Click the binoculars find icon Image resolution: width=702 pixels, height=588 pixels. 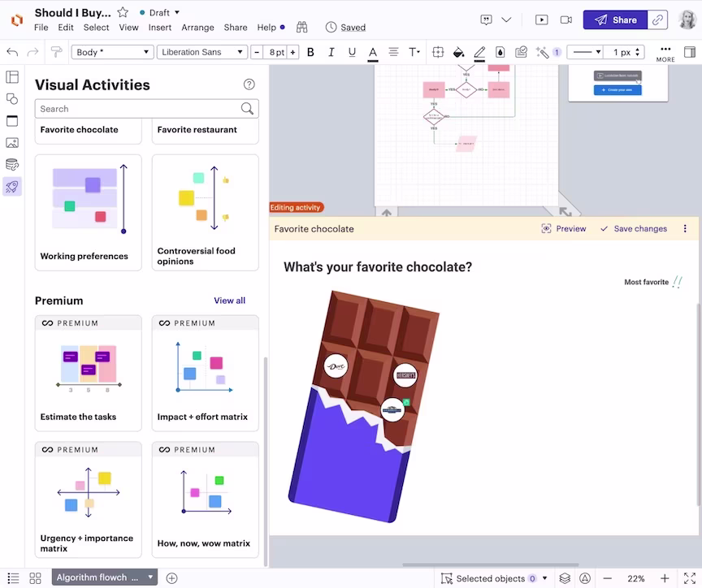click(302, 28)
